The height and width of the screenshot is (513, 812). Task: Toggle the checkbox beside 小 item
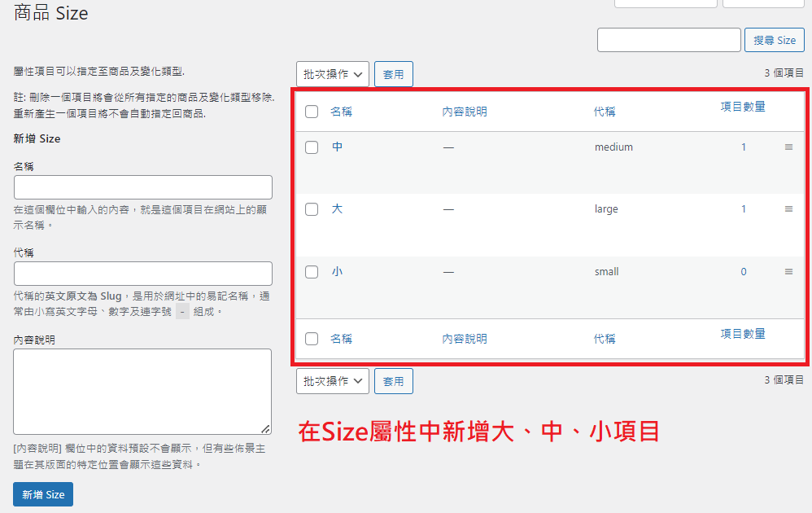click(312, 272)
